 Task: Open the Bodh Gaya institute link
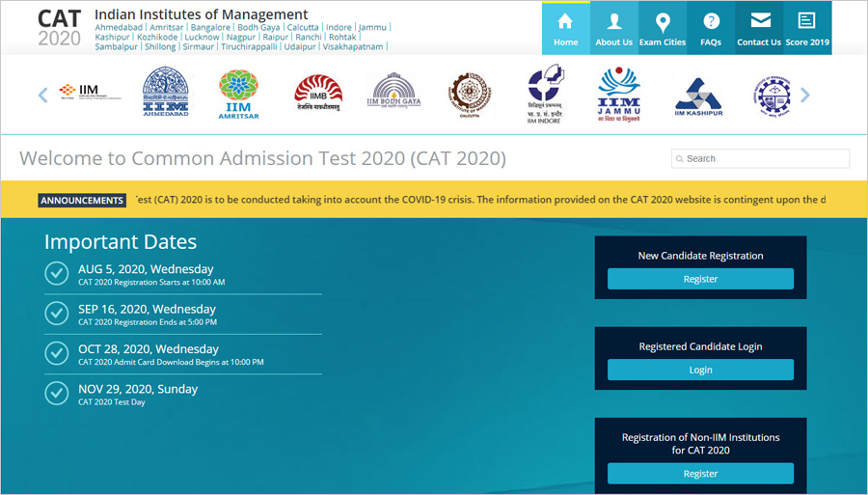tap(258, 27)
